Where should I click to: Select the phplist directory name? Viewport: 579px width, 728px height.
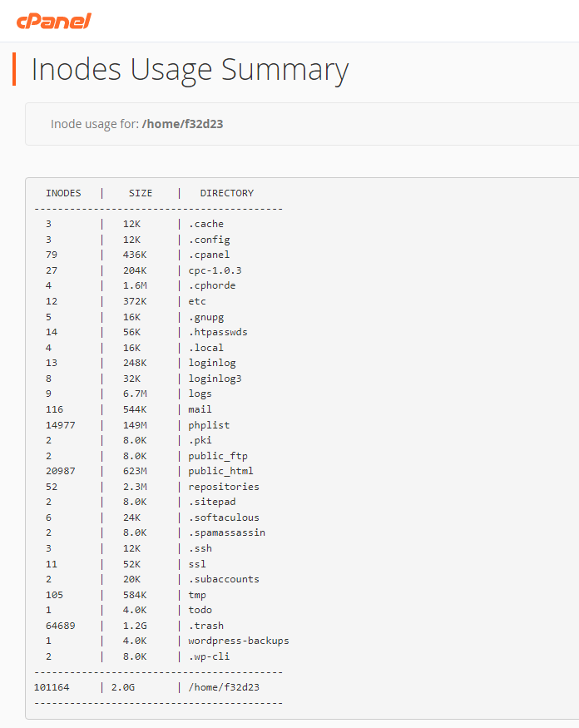pos(209,425)
